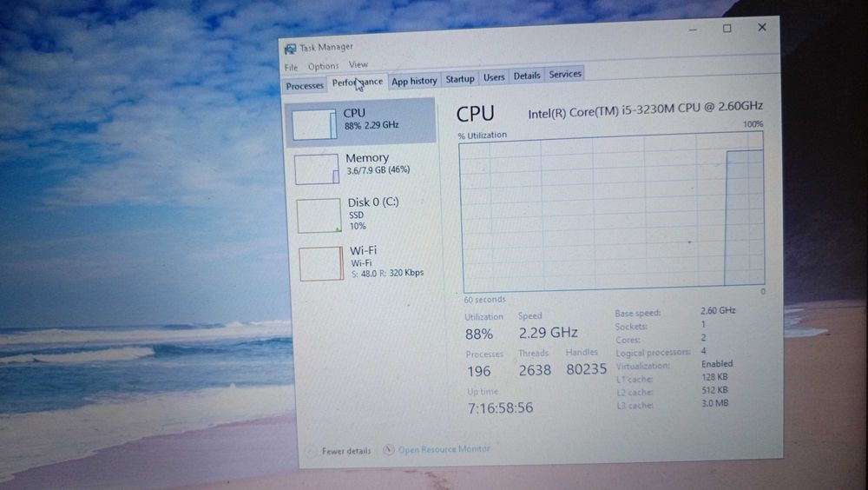Click the Task Manager title bar icon

(x=290, y=50)
